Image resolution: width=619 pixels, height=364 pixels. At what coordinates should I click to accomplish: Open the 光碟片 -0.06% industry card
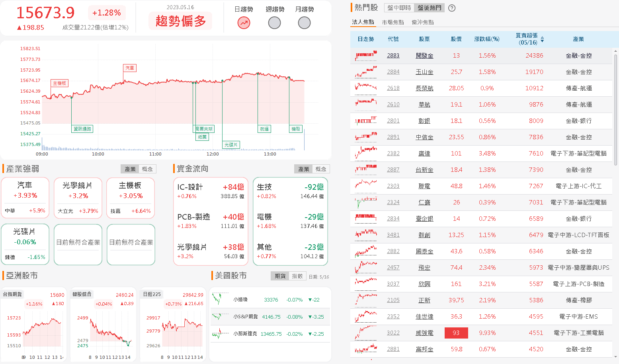click(x=25, y=244)
